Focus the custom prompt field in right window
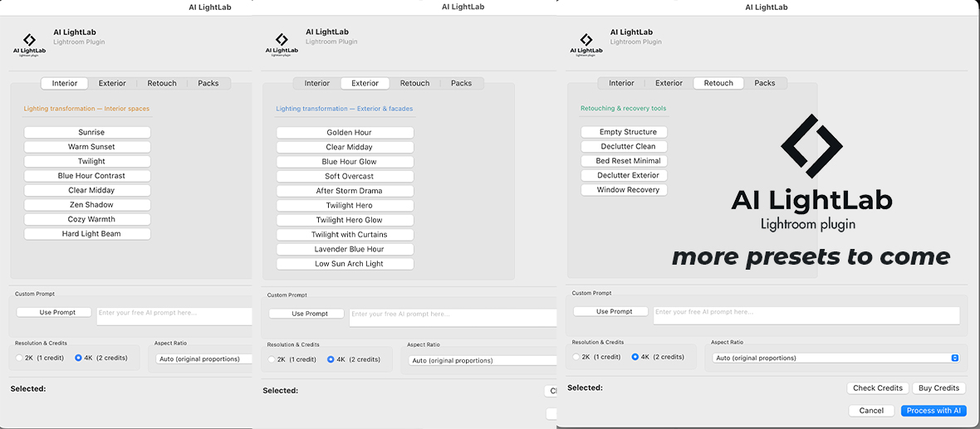 [806, 314]
